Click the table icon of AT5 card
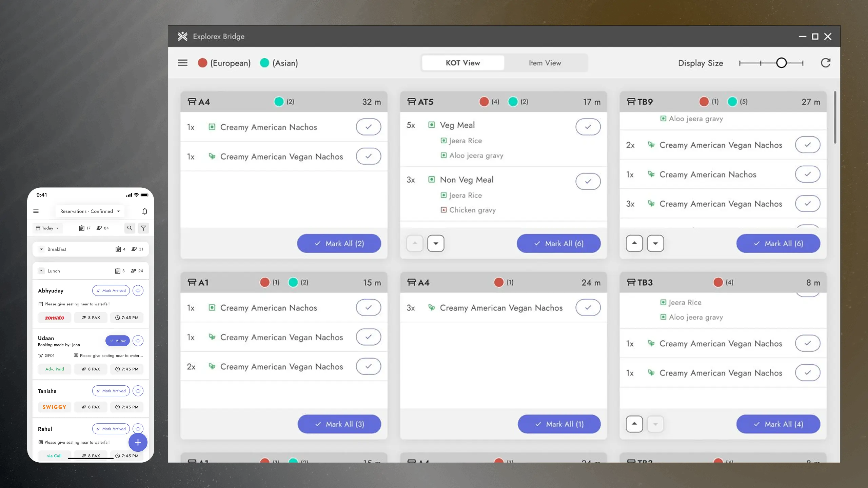Viewport: 868px width, 488px height. click(411, 102)
